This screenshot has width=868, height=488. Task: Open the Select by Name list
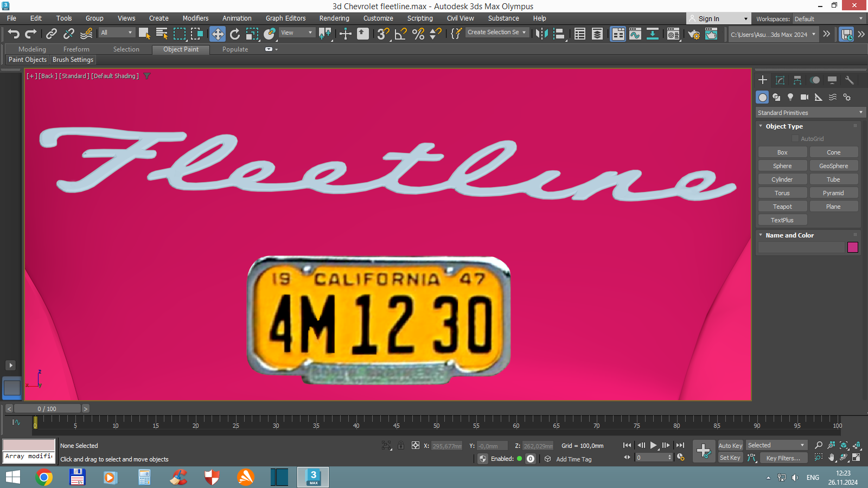pos(162,34)
